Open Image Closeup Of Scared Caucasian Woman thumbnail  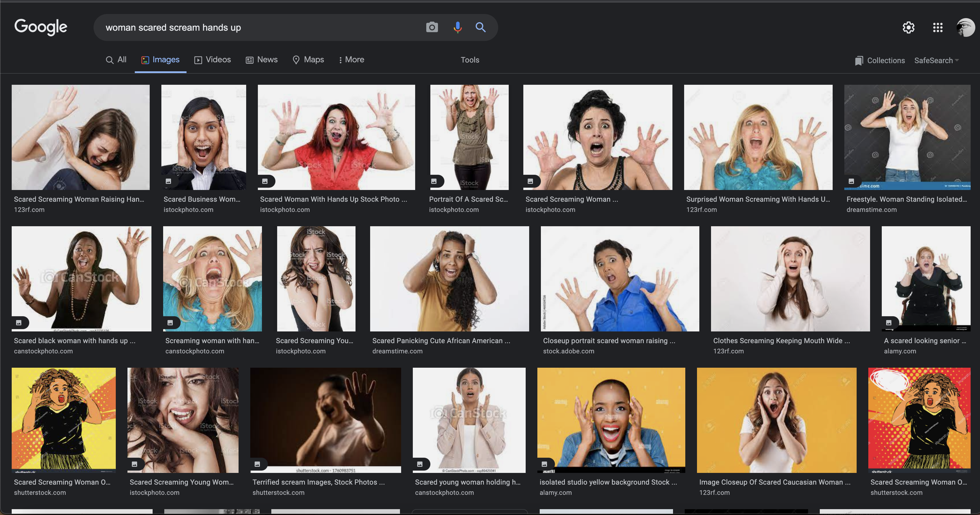click(x=777, y=420)
